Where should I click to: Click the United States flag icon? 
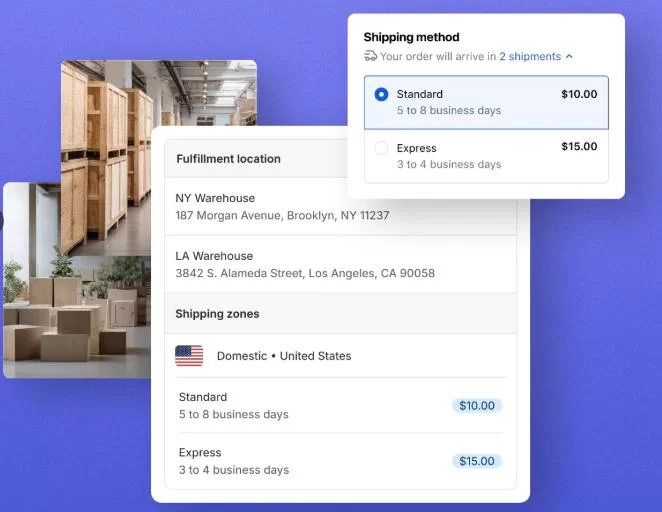pyautogui.click(x=189, y=356)
